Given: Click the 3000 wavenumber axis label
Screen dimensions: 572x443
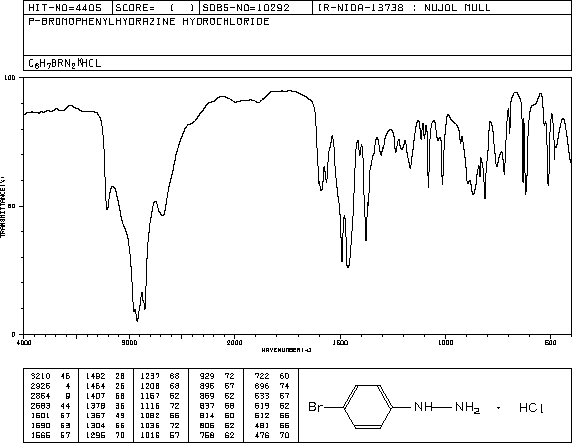Looking at the screenshot, I should 129,342.
